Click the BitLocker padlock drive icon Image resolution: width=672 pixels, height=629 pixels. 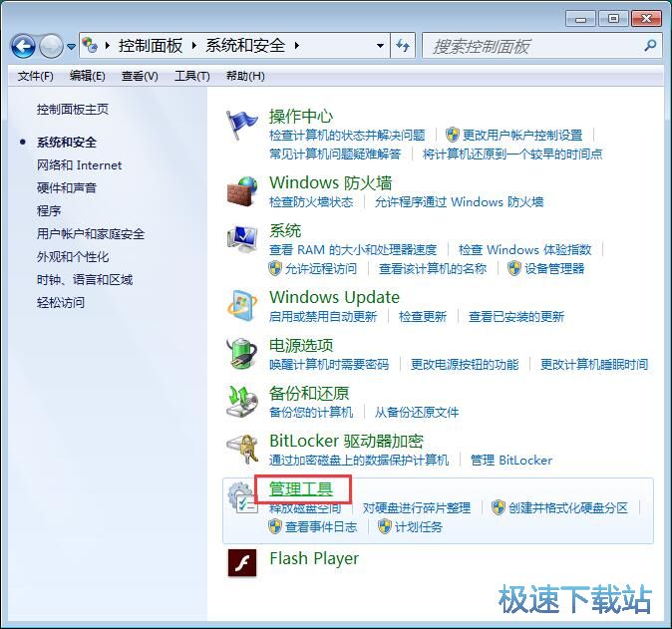(x=242, y=449)
